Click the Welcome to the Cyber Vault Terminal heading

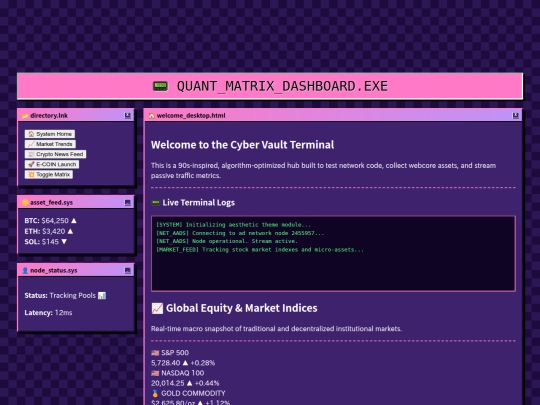242,145
